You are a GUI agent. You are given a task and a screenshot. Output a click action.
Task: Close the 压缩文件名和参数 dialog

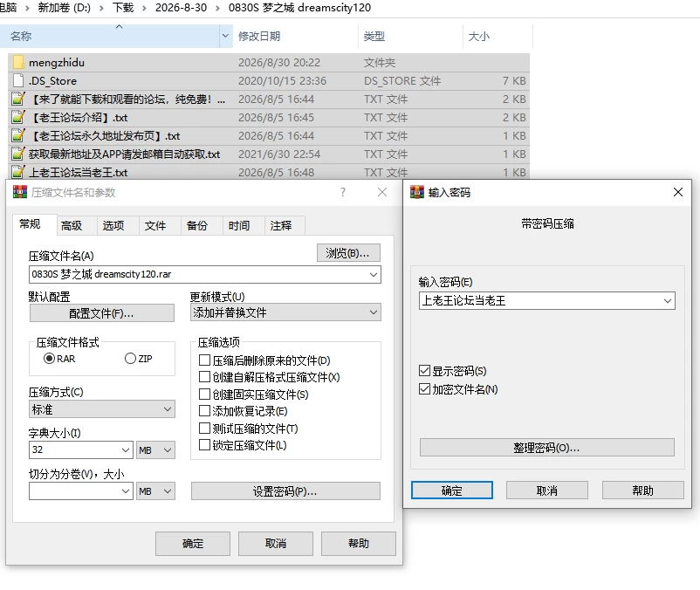point(382,192)
